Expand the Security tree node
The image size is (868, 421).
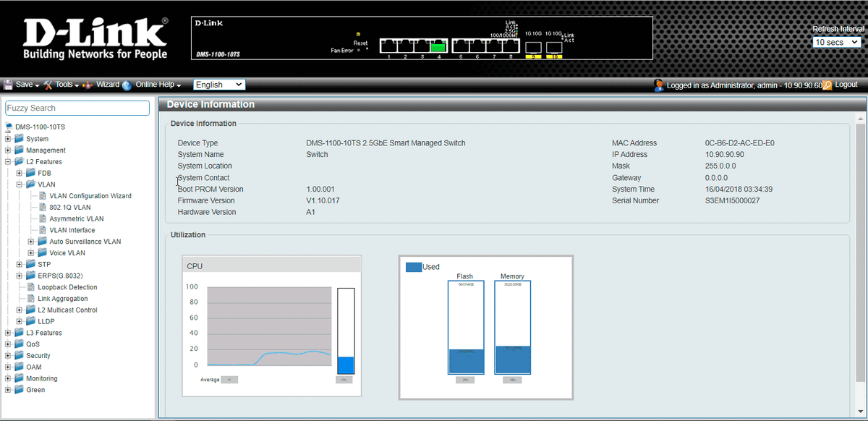click(x=8, y=355)
